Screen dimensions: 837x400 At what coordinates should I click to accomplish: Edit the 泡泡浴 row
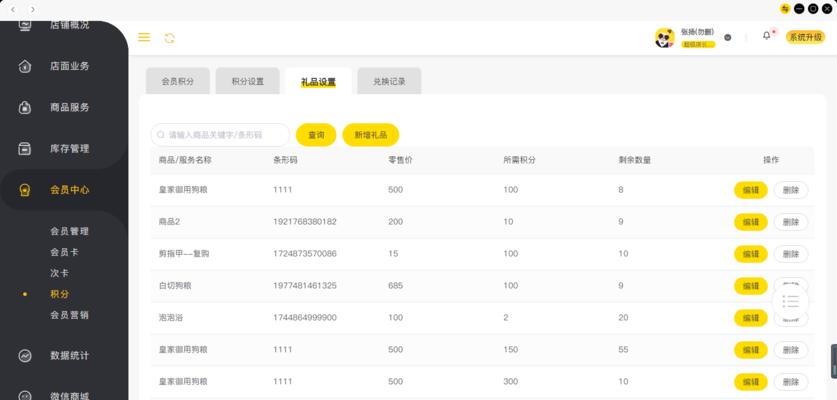click(x=751, y=318)
